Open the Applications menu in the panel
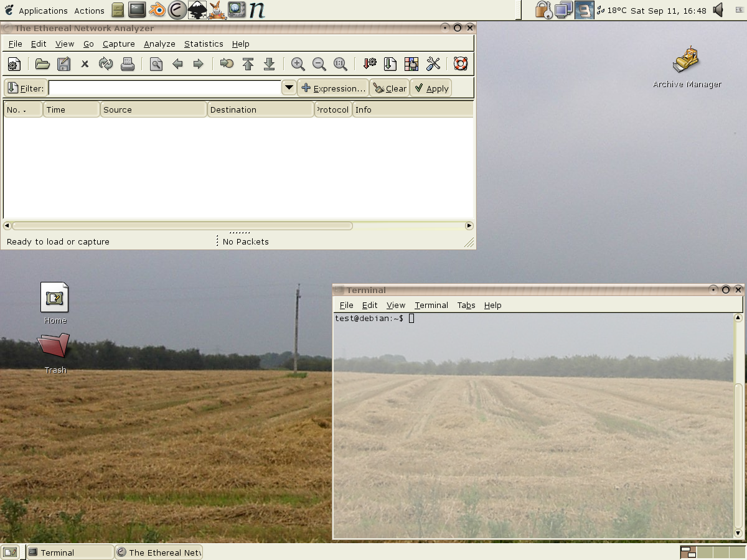The image size is (747, 560). tap(43, 11)
